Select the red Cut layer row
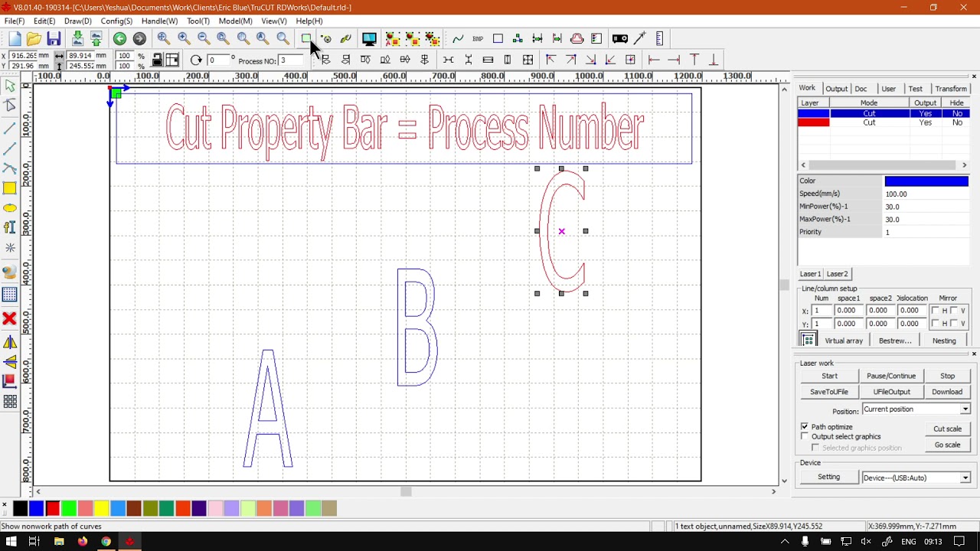980x551 pixels. pyautogui.click(x=884, y=122)
